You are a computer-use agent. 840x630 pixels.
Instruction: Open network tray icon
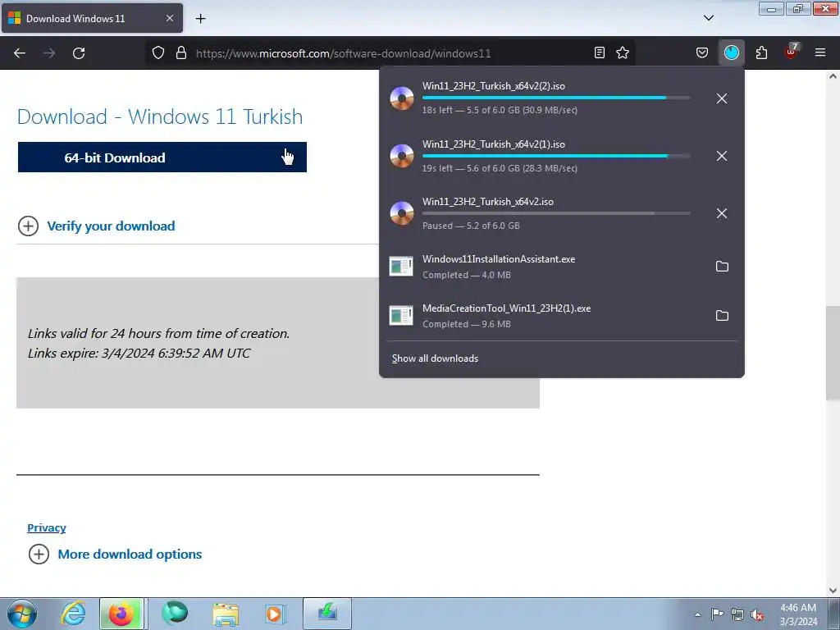(x=737, y=614)
